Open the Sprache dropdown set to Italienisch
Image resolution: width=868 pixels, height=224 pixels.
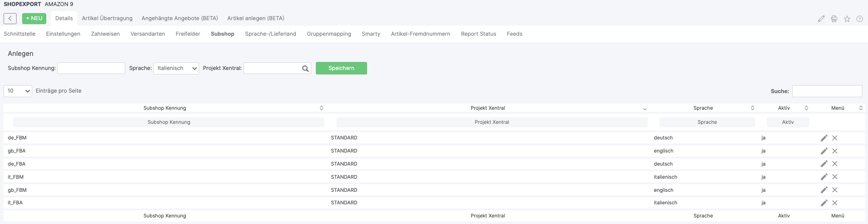click(x=176, y=68)
